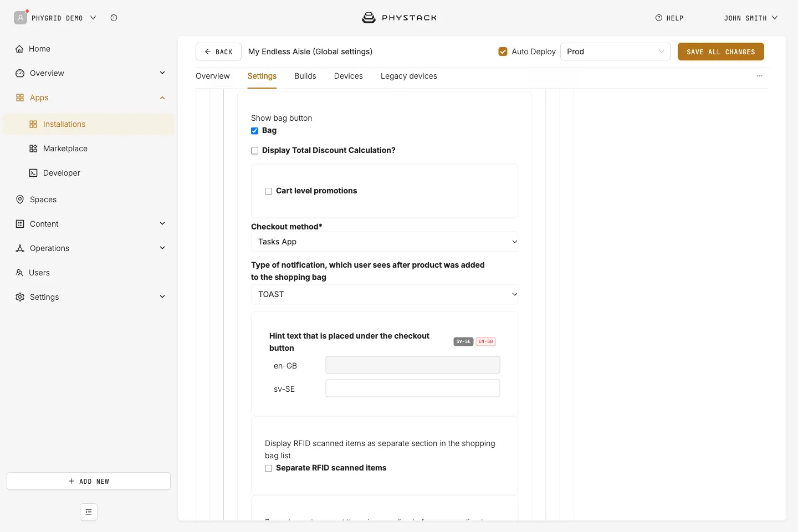798x532 pixels.
Task: Toggle the EN-GB language tag
Action: (485, 341)
